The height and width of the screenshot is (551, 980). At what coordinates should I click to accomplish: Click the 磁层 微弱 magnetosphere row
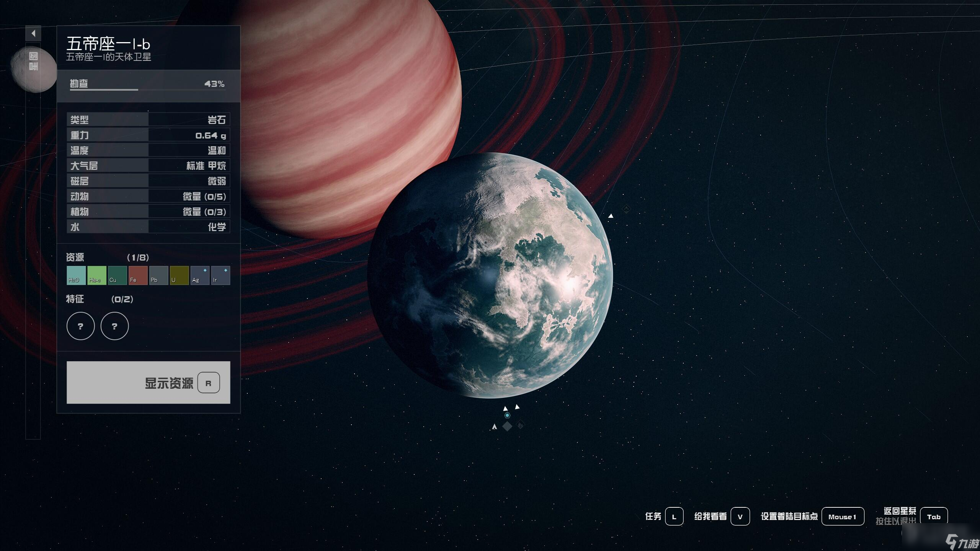tap(149, 181)
